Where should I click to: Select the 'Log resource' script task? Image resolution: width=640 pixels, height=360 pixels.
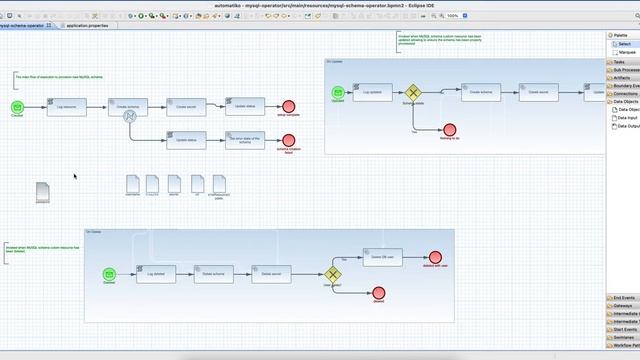click(67, 107)
